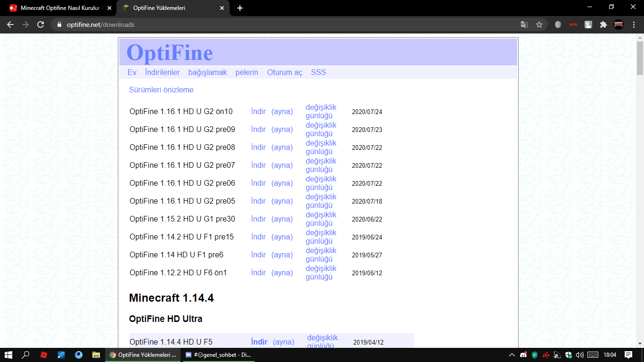Click İndir for 1.16.1 G2 pre07
Screen dimensions: 644x362
(x=258, y=165)
